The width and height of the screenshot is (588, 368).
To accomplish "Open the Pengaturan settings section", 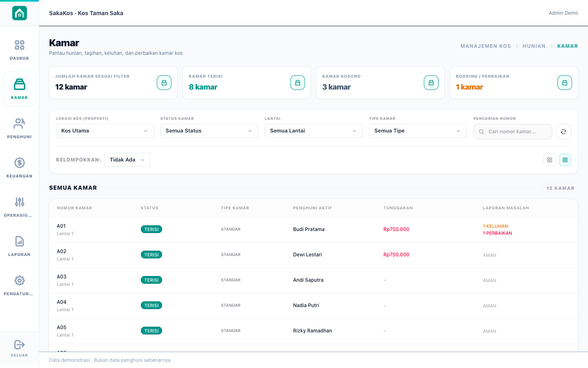I will tap(19, 285).
